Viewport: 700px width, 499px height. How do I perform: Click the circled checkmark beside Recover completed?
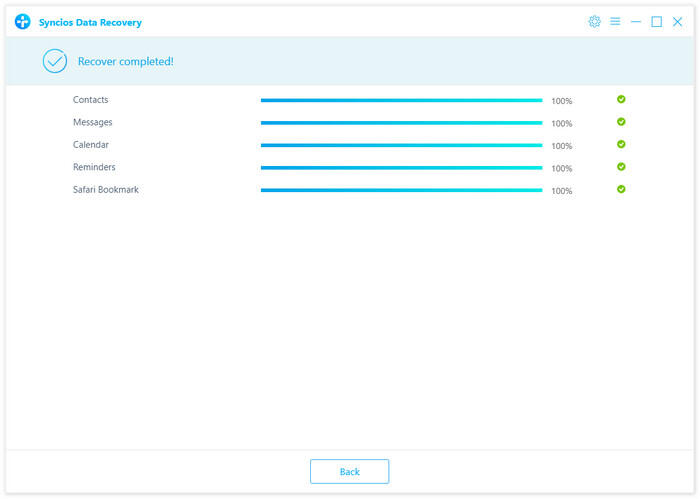(x=54, y=61)
